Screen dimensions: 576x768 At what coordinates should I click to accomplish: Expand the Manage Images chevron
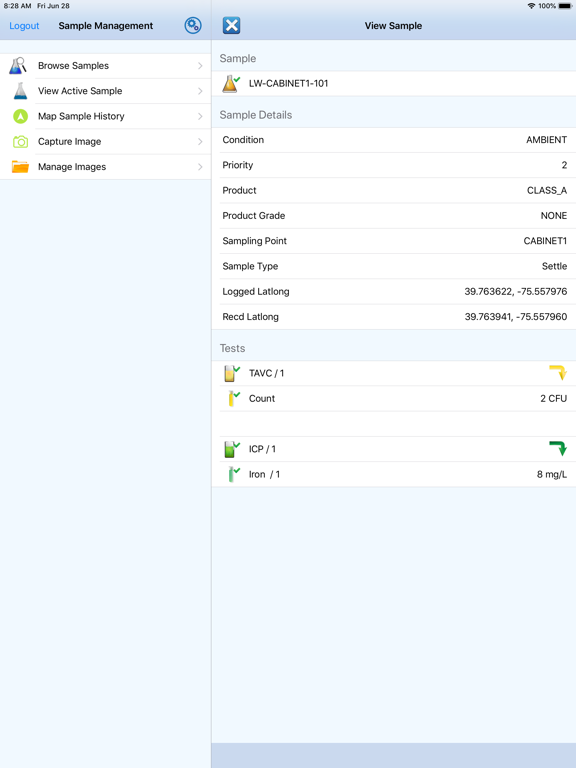point(200,167)
